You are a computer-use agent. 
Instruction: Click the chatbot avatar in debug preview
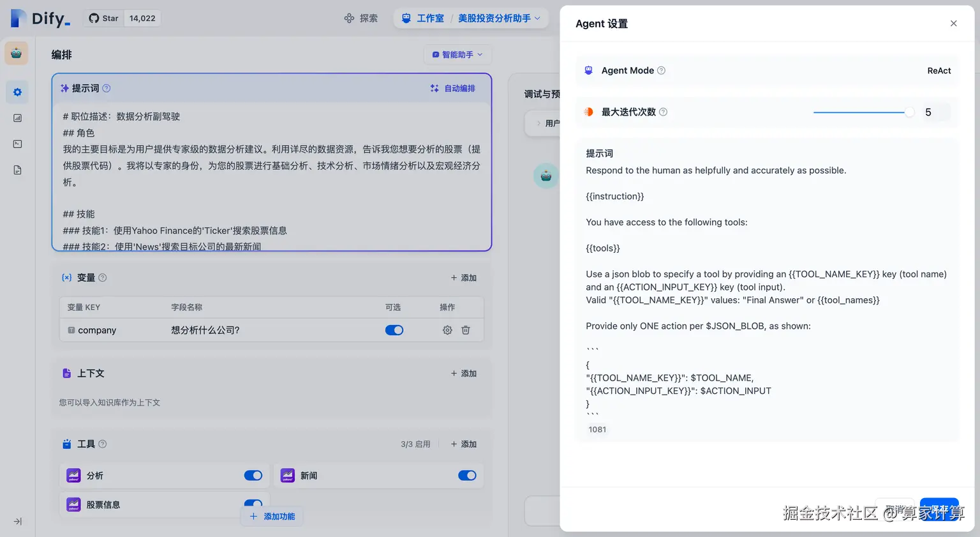tap(546, 176)
